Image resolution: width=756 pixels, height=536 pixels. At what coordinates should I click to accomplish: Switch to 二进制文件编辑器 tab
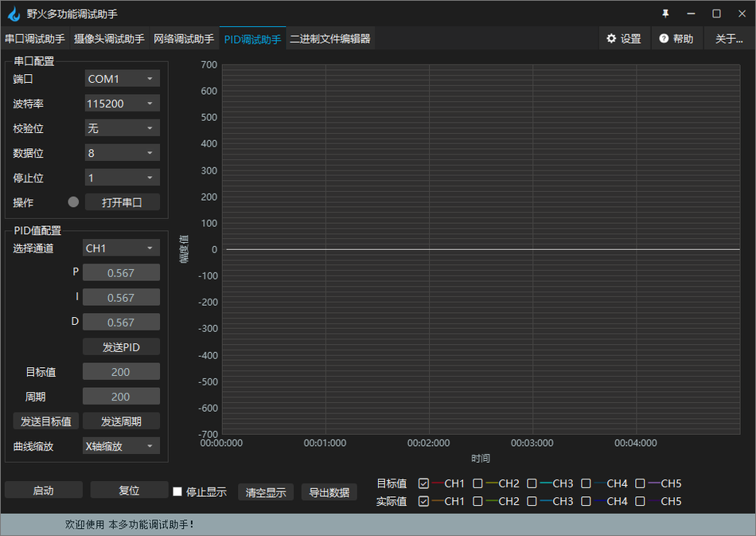330,38
